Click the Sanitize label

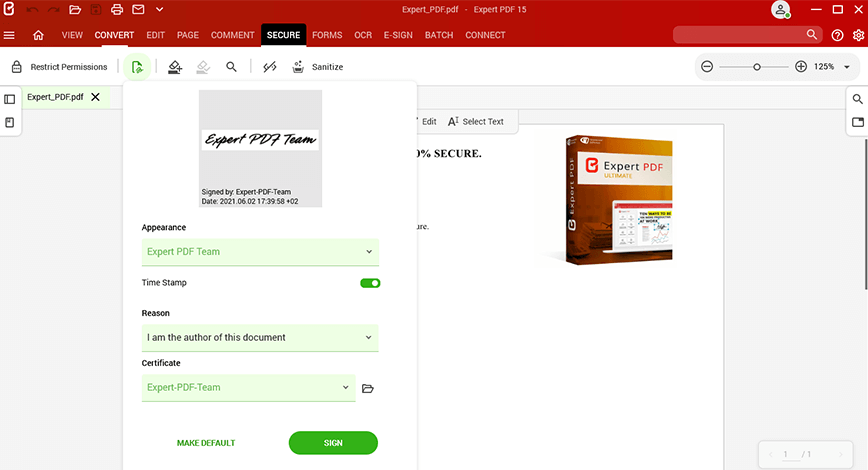pos(327,67)
